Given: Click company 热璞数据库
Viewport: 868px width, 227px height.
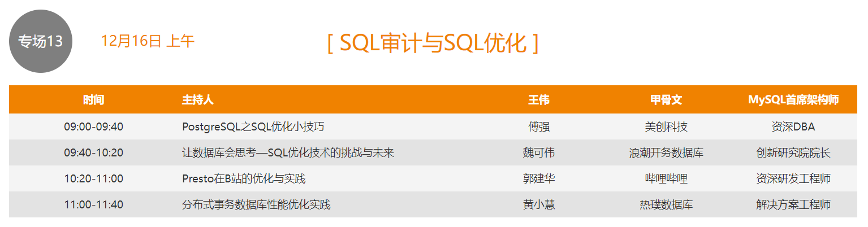Looking at the screenshot, I should tap(666, 204).
